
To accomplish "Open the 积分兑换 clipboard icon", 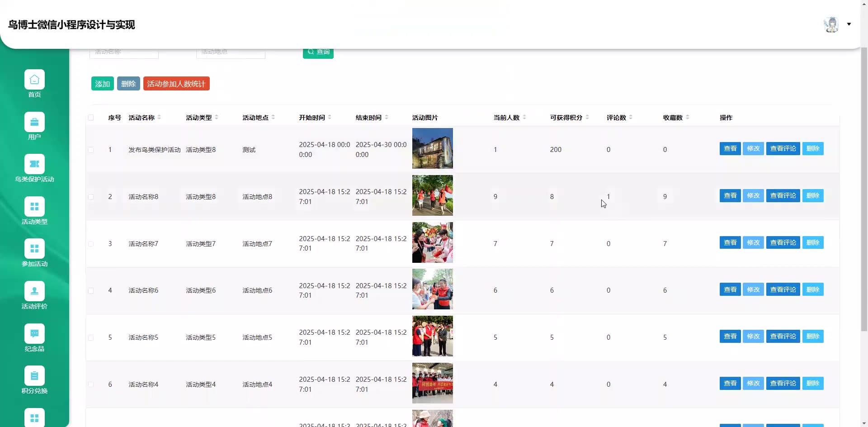I will pyautogui.click(x=34, y=376).
